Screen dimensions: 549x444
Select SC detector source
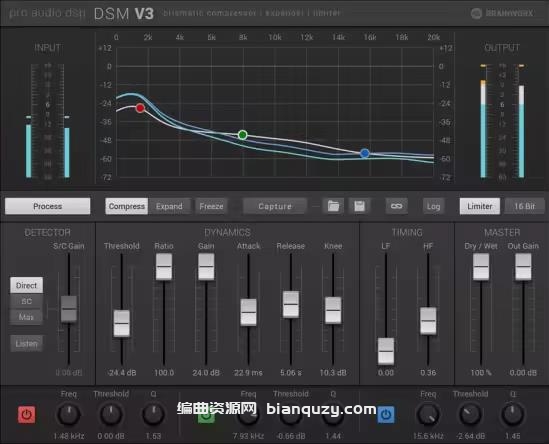27,301
